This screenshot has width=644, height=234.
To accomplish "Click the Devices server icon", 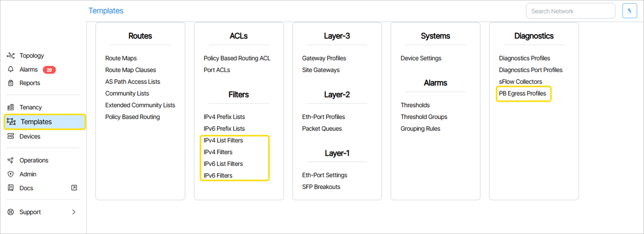I will pyautogui.click(x=11, y=136).
